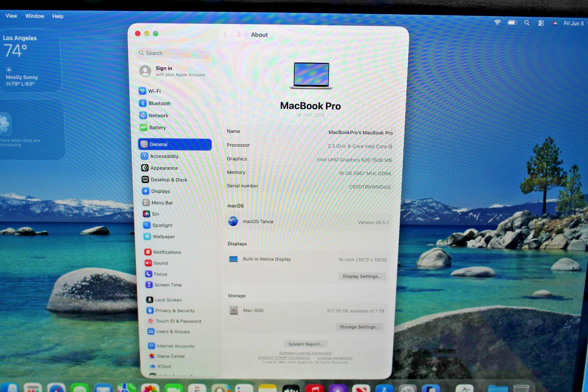588x392 pixels.
Task: Go back with the left chevron
Action: click(x=225, y=34)
